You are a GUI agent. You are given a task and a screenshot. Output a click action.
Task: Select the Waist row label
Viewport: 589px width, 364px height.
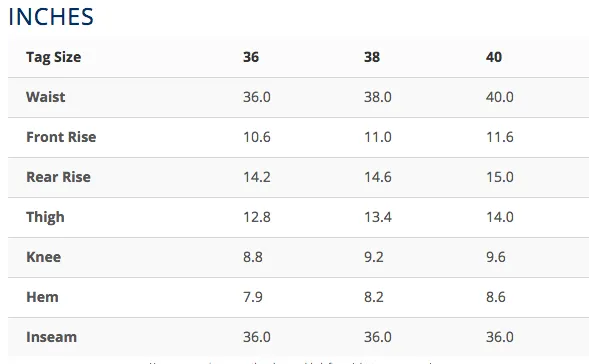coord(45,97)
